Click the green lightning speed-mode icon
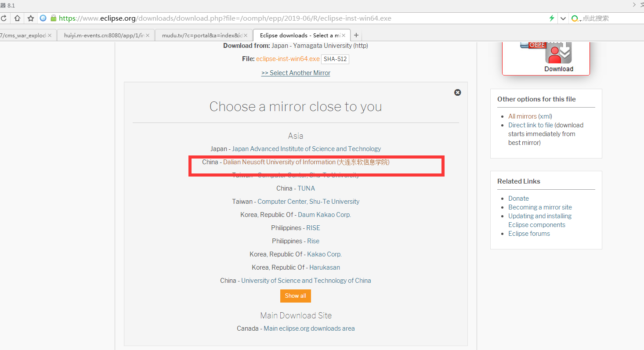This screenshot has width=644, height=350. 552,18
